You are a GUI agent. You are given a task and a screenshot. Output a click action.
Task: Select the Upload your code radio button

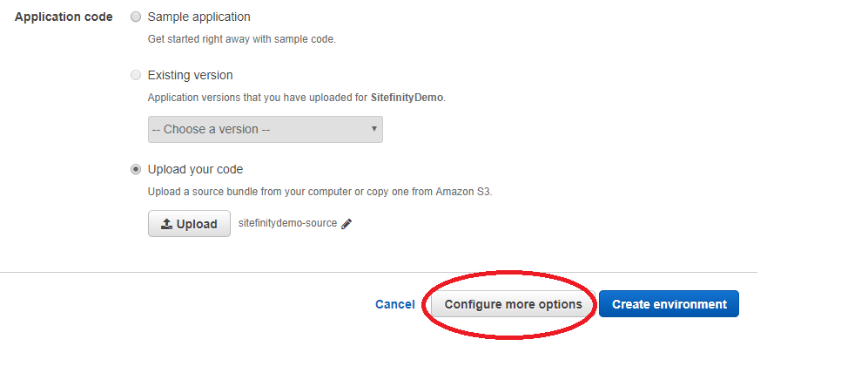pos(136,169)
